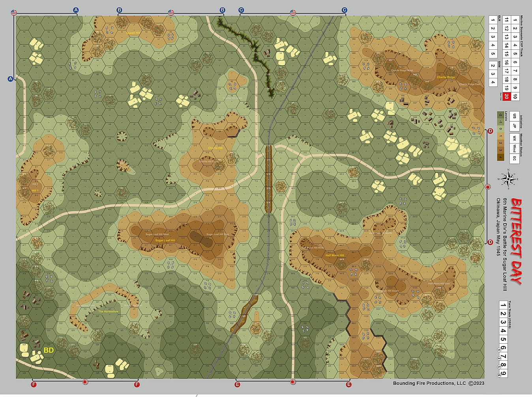Screen dimensions: 532x397
Task: Click the left blue B marker on top edge
Action: click(x=119, y=10)
